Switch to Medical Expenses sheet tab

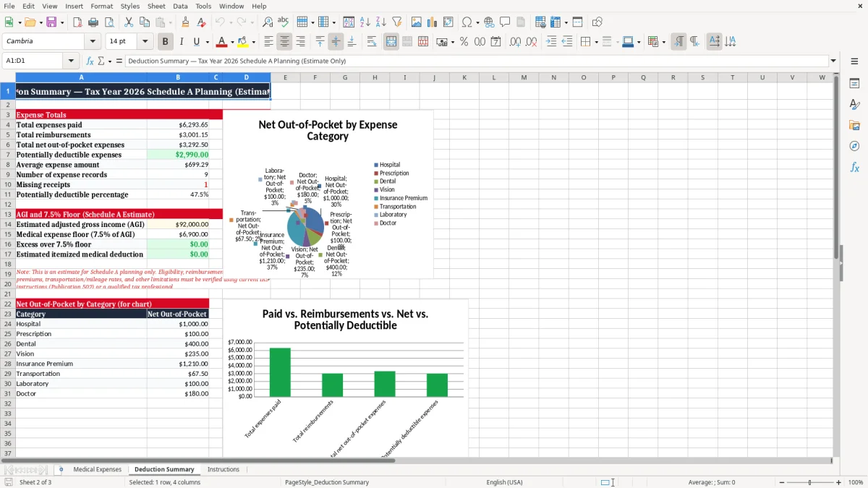tap(98, 469)
